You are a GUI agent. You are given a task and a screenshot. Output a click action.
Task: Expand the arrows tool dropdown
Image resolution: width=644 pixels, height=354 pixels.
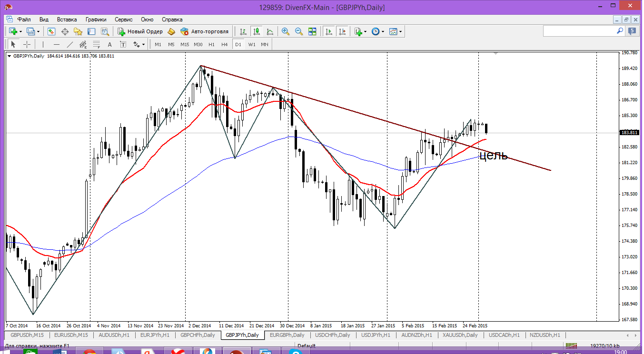(x=143, y=44)
